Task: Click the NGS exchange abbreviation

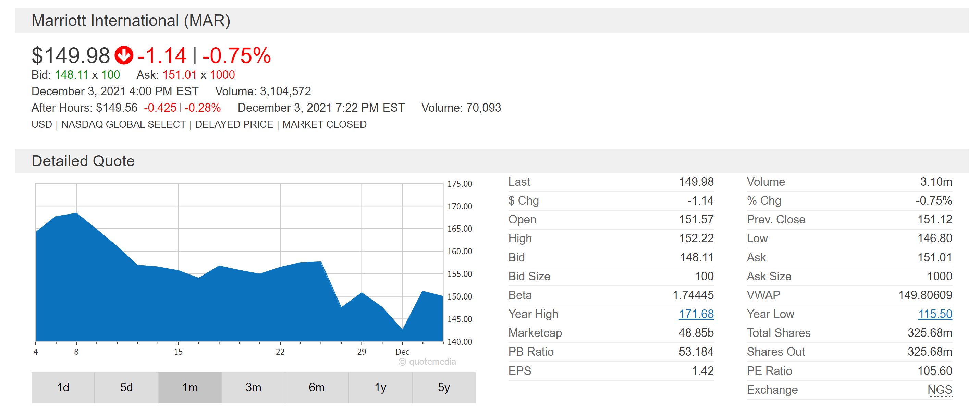Action: pos(939,390)
